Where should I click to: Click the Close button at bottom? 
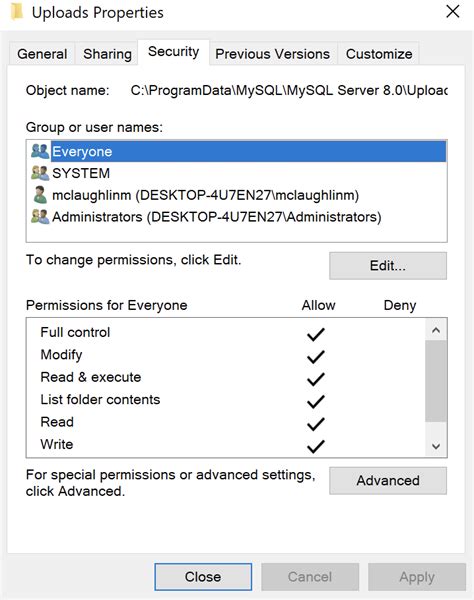tap(203, 577)
